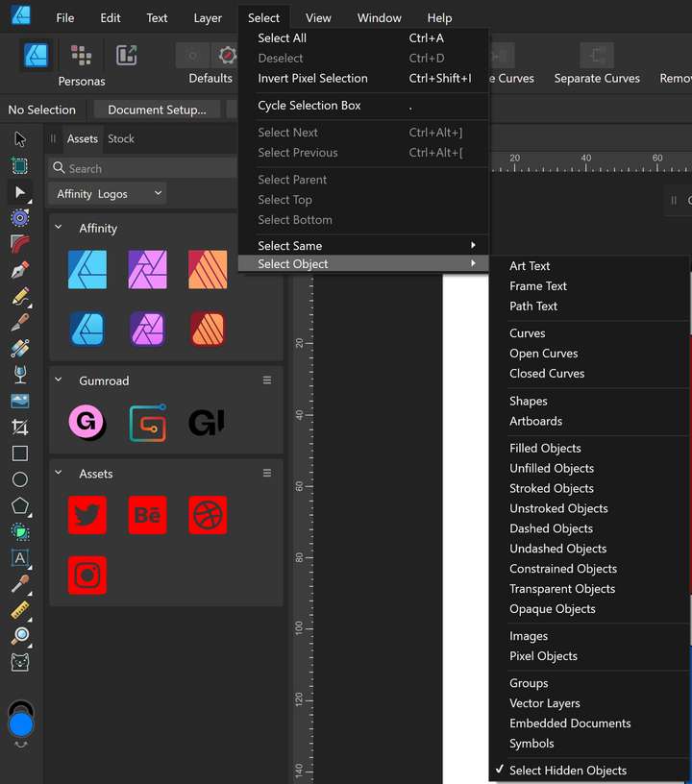Expand the Select Same submenu
This screenshot has width=692, height=784.
tap(363, 246)
